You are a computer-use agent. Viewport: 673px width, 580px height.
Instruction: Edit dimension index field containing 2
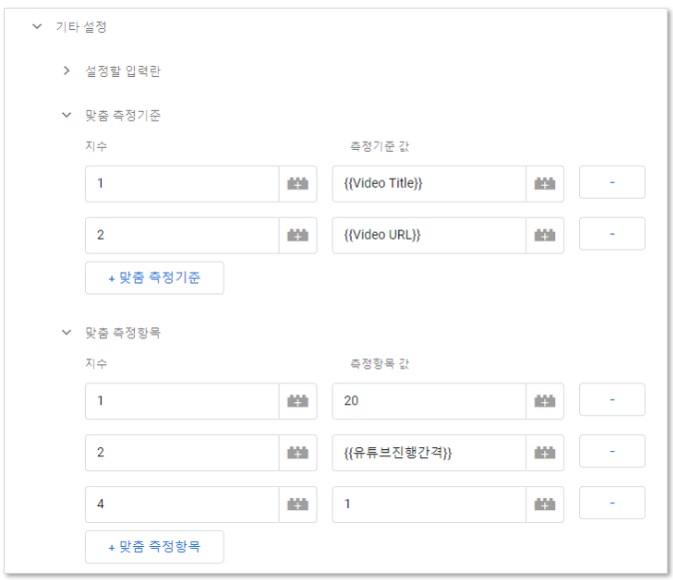[182, 235]
